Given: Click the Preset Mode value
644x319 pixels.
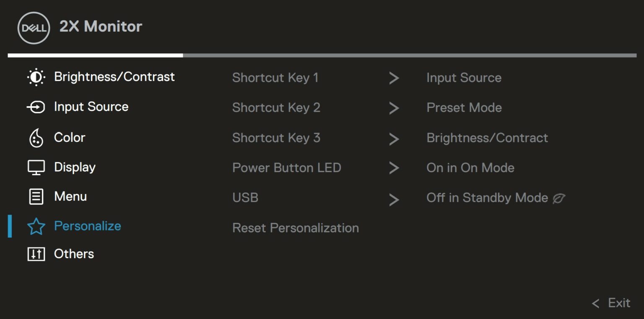Looking at the screenshot, I should 464,108.
